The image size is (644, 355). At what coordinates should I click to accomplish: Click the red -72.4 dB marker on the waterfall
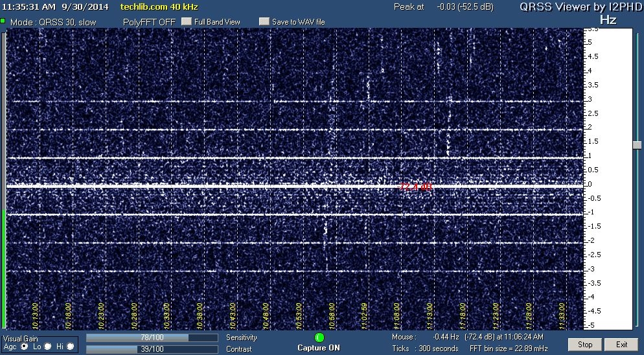point(415,187)
